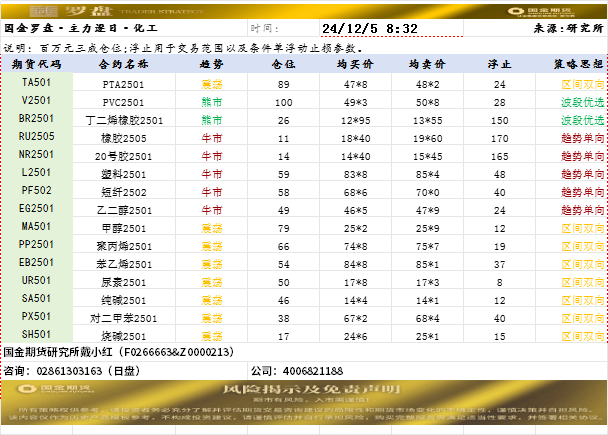
Task: Click the EG2501 futures code cell
Action: [x=36, y=208]
